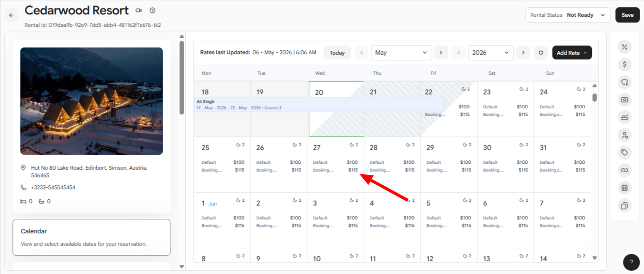The height and width of the screenshot is (274, 644).
Task: Expand the Add Rate dropdown button
Action: (572, 53)
